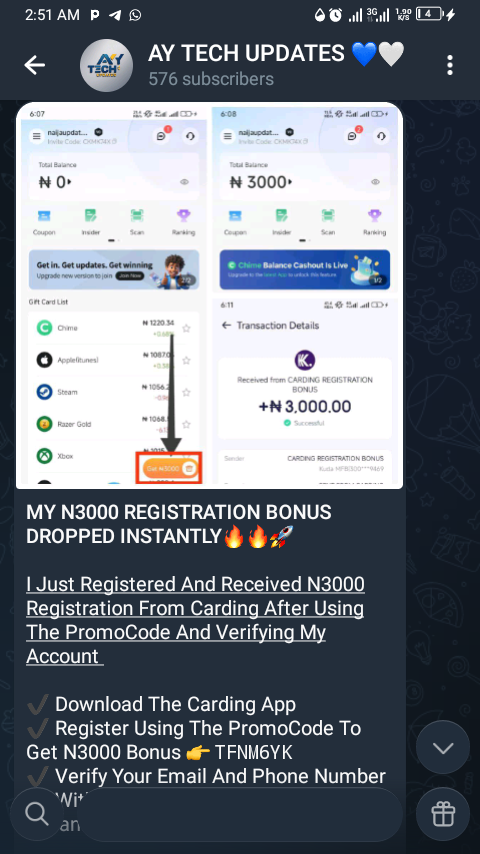The height and width of the screenshot is (854, 480).
Task: Tap the 576 subscribers text
Action: pyautogui.click(x=211, y=80)
